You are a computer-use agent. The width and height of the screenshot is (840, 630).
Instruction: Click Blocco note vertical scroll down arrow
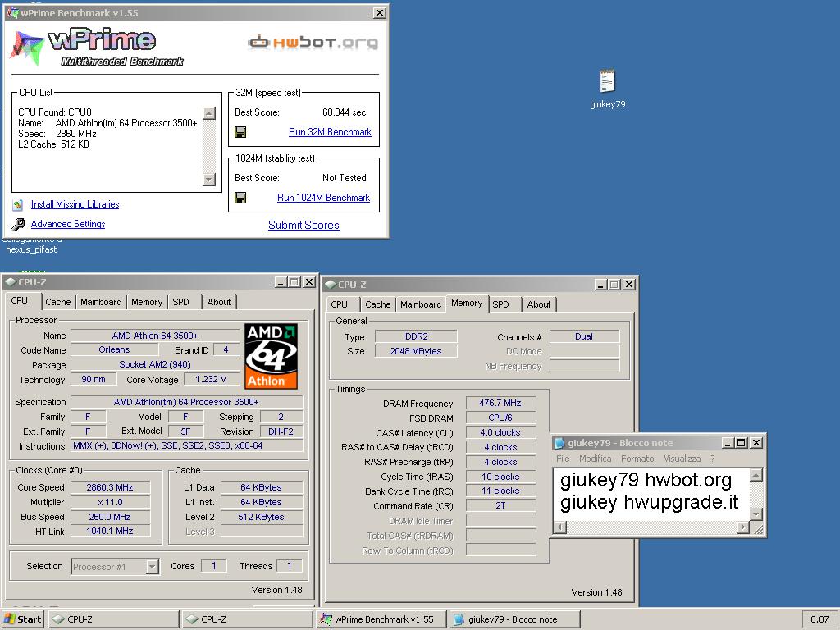point(756,514)
